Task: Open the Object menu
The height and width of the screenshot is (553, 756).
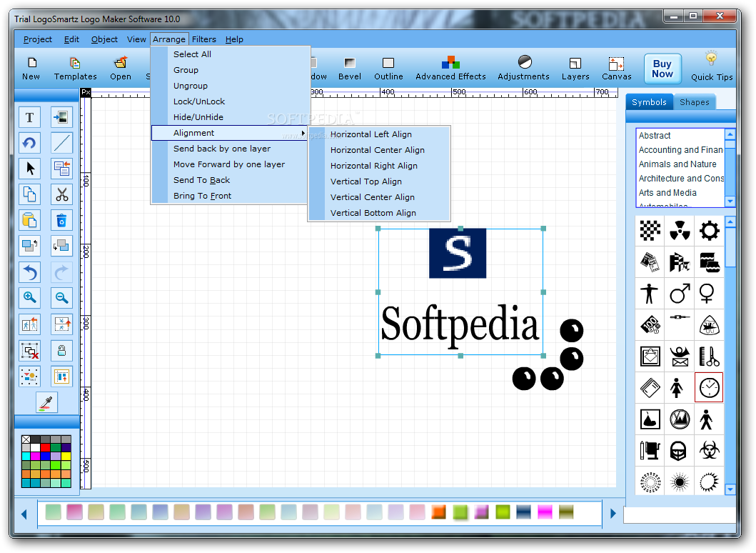Action: tap(104, 39)
